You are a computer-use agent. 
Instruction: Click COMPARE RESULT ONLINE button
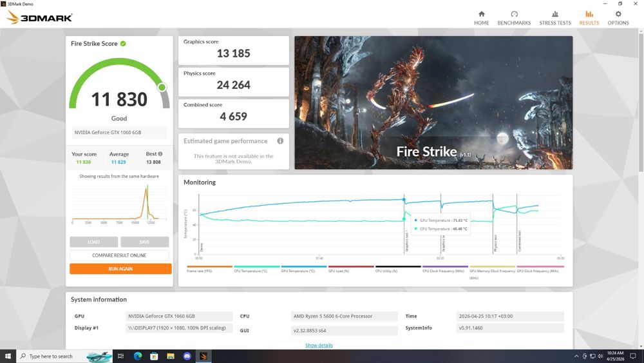point(119,255)
